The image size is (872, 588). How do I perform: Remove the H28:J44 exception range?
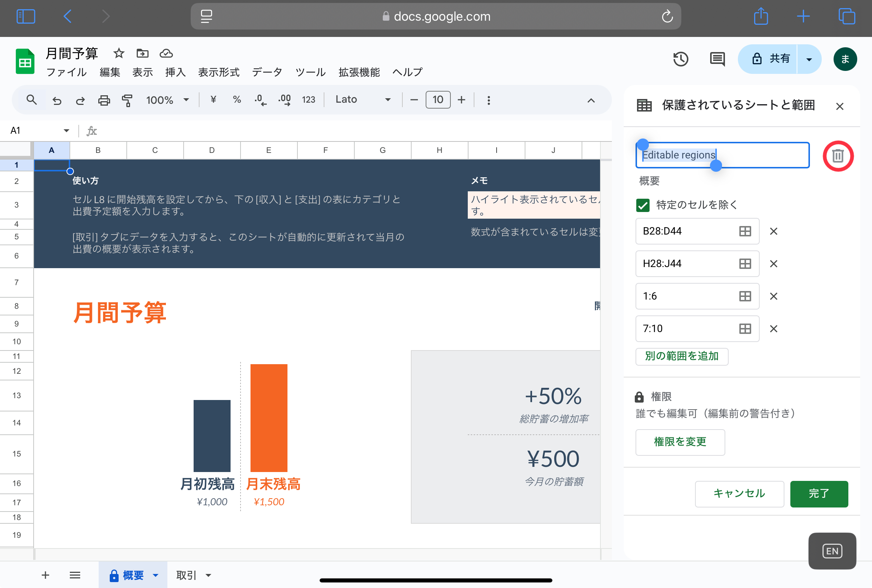773,264
